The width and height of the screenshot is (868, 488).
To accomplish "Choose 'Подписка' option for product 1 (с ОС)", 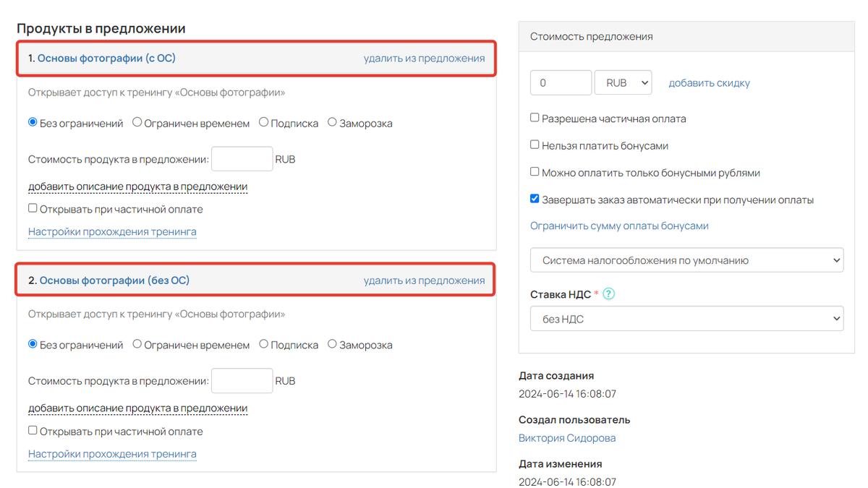I will (264, 122).
